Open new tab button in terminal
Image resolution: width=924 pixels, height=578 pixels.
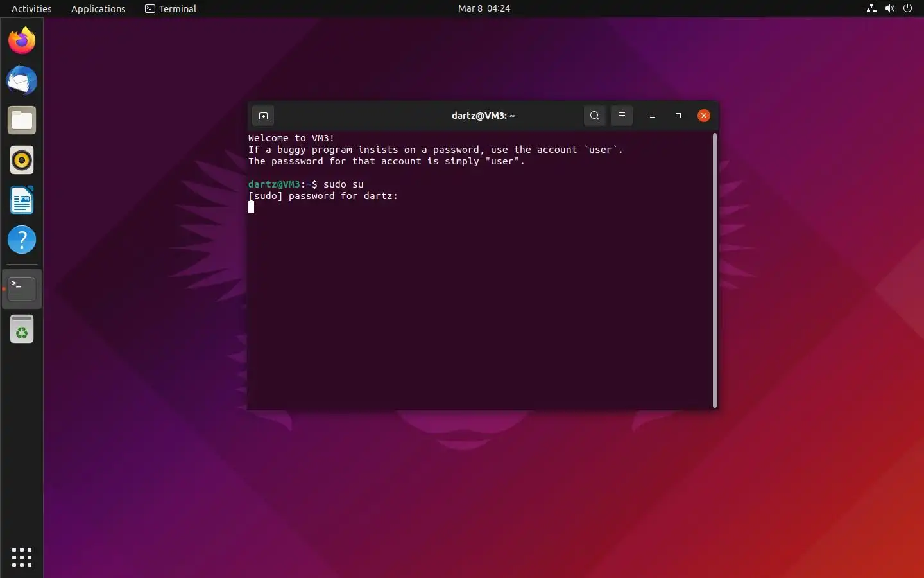(x=263, y=116)
